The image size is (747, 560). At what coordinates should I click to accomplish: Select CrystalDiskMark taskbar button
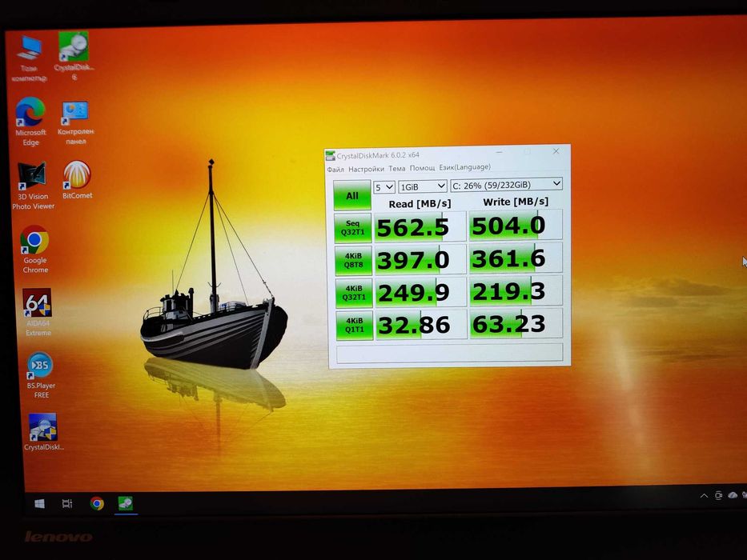pyautogui.click(x=126, y=503)
